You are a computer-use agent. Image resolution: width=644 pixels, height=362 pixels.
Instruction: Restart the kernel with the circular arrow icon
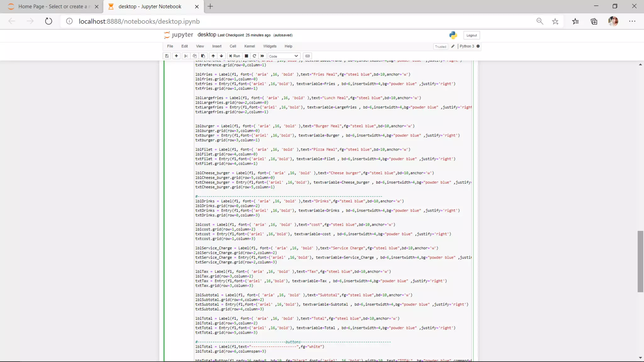(x=254, y=56)
